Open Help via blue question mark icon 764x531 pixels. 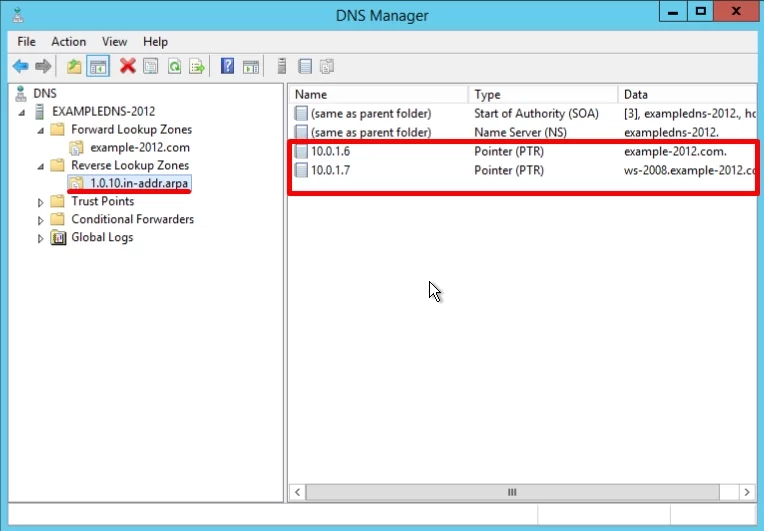227,66
